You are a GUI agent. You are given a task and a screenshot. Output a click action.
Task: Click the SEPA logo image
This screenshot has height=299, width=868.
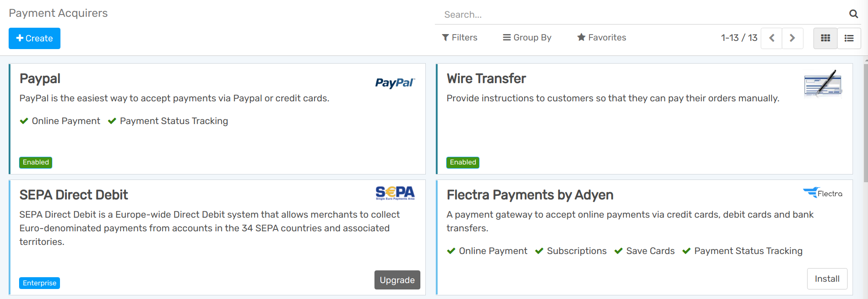[395, 193]
